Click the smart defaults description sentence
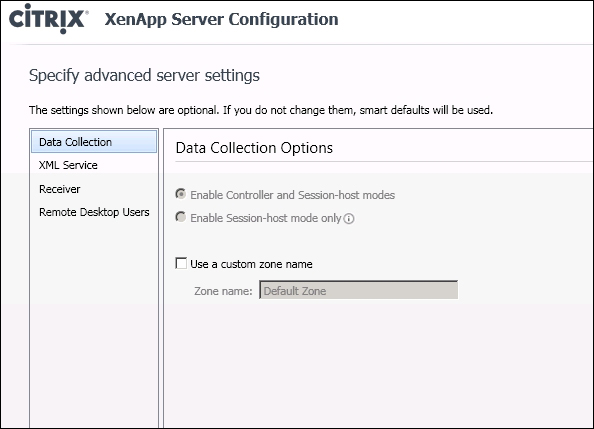This screenshot has width=594, height=429. pyautogui.click(x=261, y=110)
